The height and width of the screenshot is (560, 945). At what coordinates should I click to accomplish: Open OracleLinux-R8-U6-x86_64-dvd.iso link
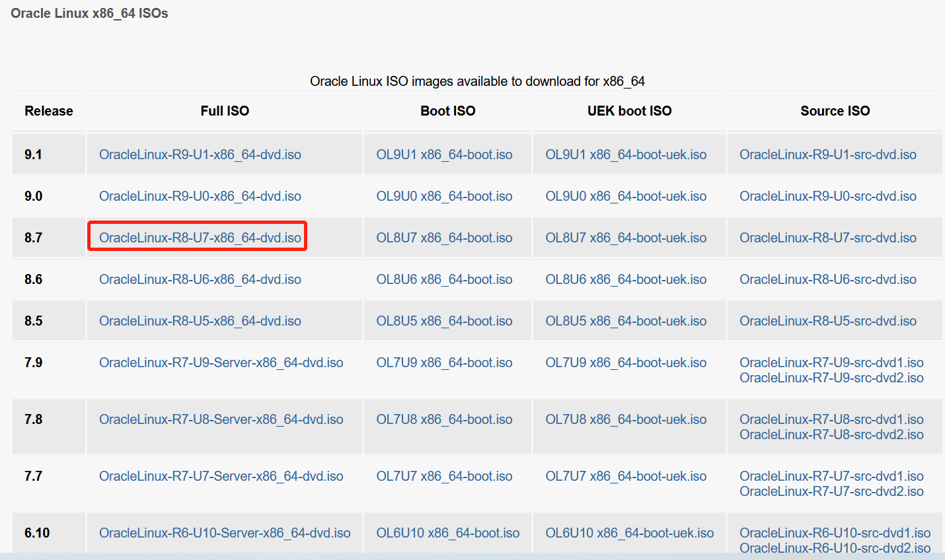click(x=200, y=279)
